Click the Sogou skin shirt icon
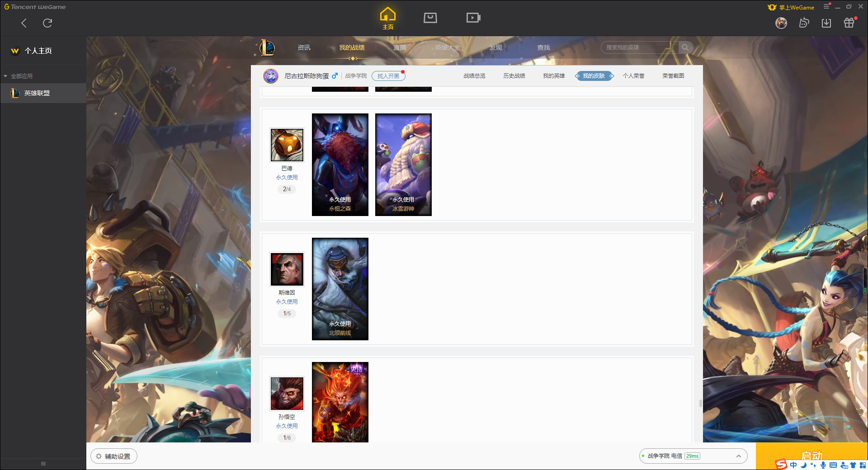This screenshot has height=470, width=868. coord(853,465)
